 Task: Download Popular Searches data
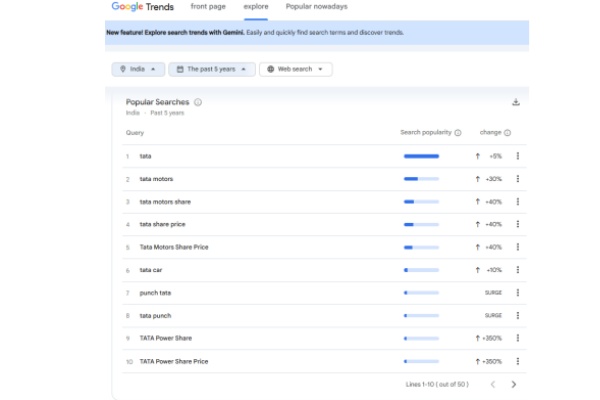tap(516, 102)
